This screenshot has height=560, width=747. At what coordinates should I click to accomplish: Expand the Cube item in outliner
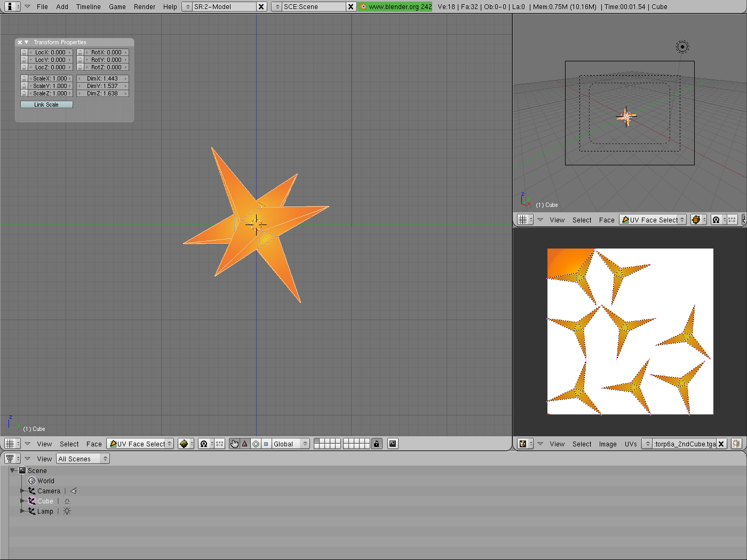click(22, 501)
